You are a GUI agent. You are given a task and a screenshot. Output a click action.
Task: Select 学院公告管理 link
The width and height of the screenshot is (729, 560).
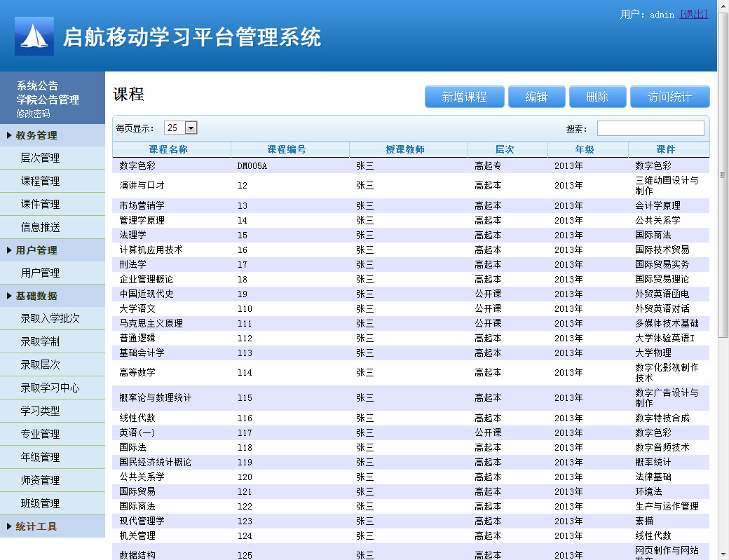tap(48, 100)
